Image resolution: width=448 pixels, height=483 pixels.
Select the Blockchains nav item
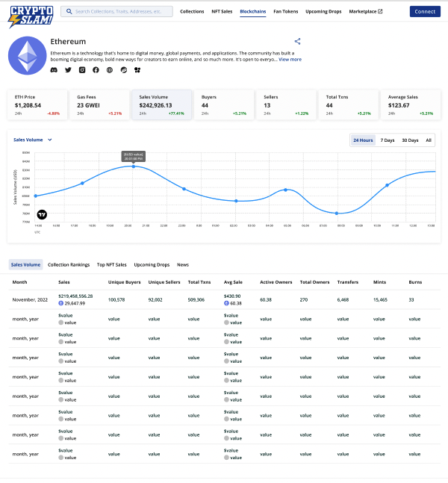point(253,11)
